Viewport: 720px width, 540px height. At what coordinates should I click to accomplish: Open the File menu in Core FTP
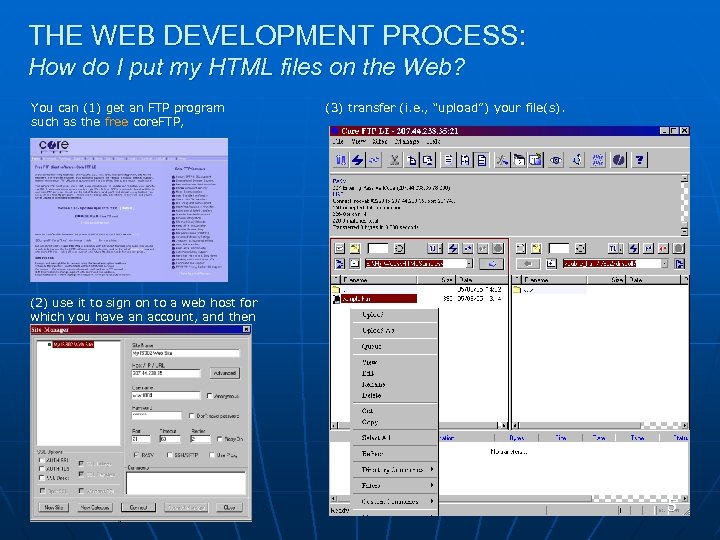338,141
